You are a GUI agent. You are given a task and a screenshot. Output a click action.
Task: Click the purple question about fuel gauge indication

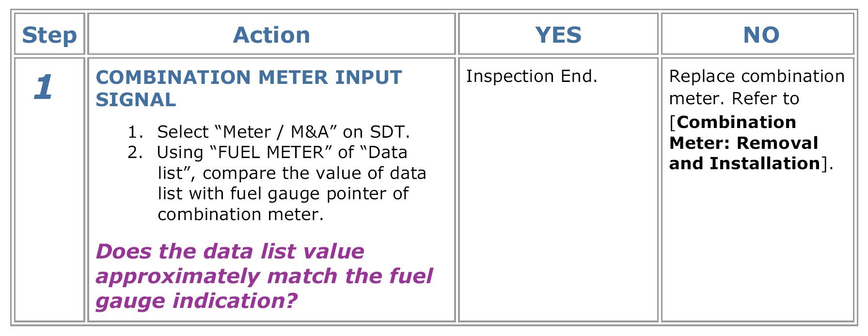coord(264,276)
